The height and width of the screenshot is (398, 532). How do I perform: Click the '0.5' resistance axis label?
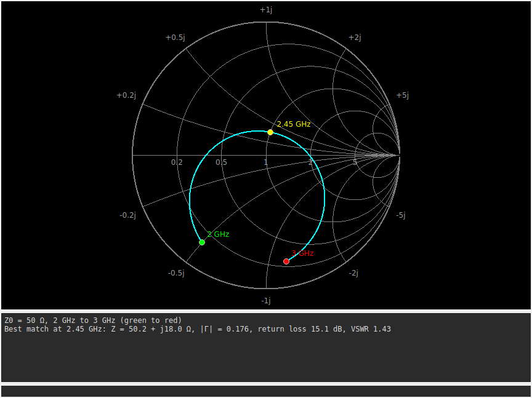pos(221,162)
